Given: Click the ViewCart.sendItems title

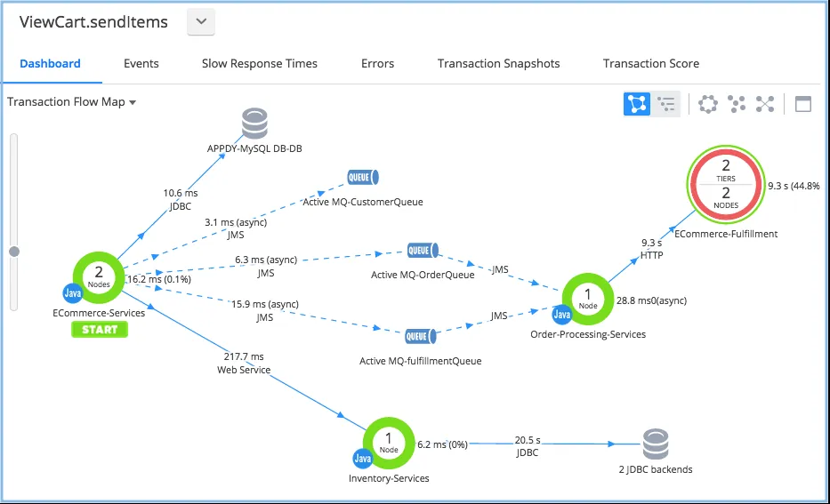Looking at the screenshot, I should 93,22.
